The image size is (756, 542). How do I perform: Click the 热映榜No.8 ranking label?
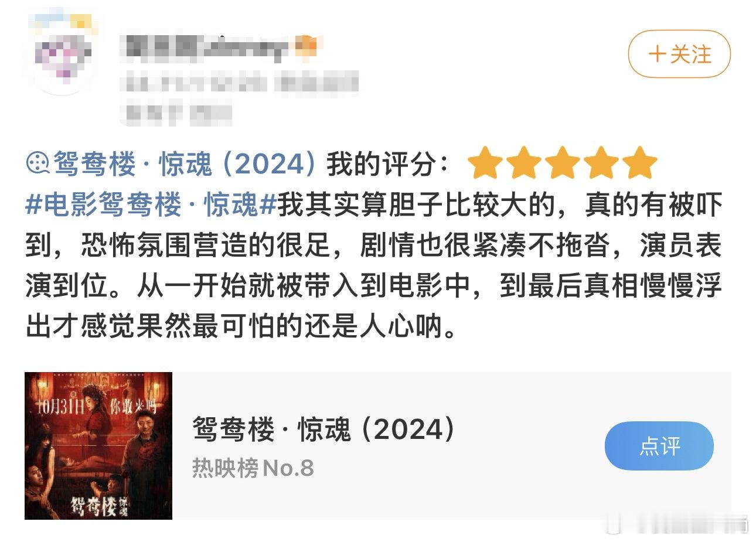253,468
